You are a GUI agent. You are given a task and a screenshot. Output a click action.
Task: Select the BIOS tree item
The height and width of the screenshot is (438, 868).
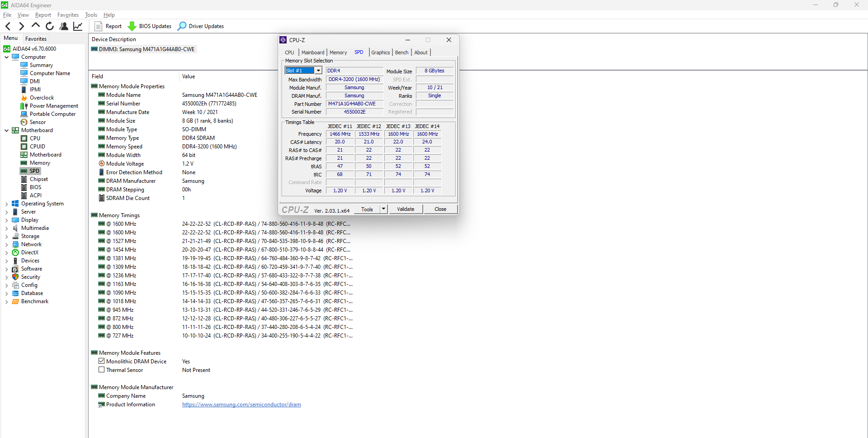pos(31,187)
